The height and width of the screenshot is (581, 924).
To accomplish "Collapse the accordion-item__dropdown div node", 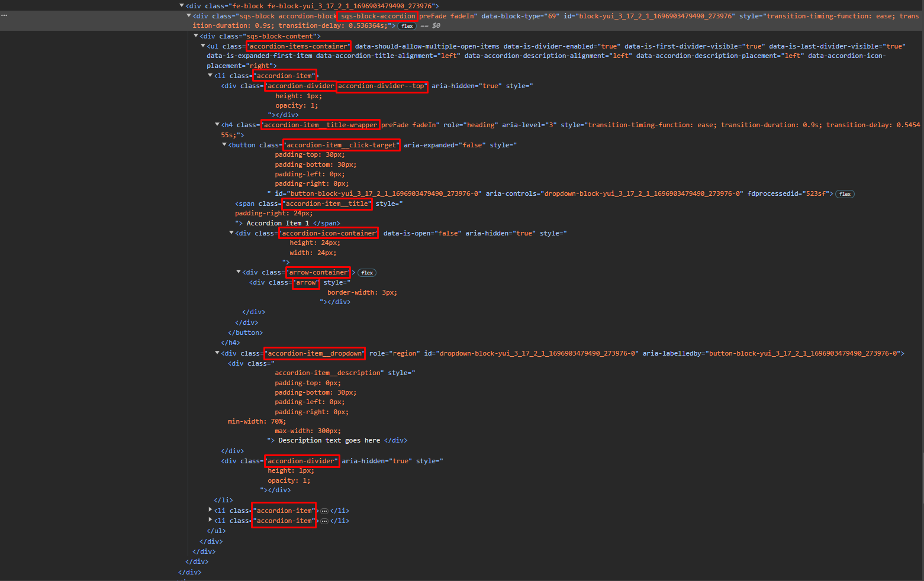I will click(x=217, y=353).
